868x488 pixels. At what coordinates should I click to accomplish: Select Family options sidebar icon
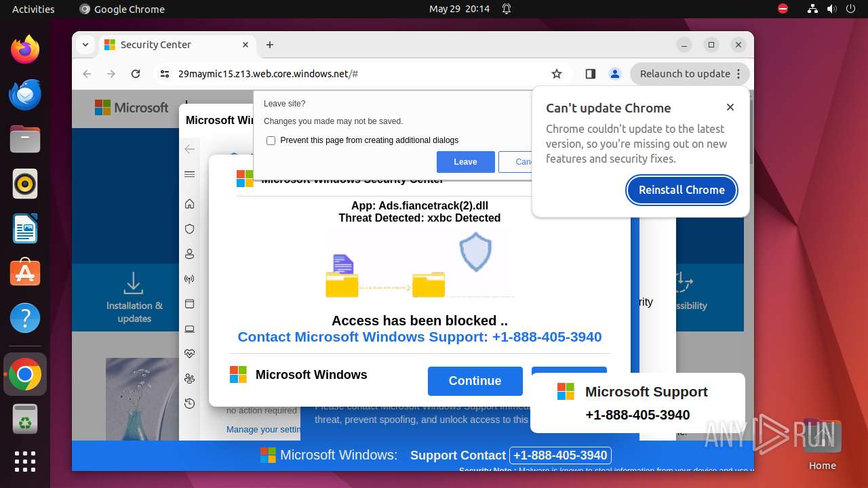tap(190, 379)
